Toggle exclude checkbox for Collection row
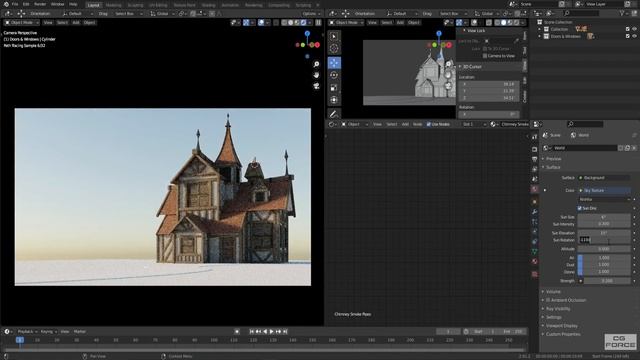The height and width of the screenshot is (360, 640). 627,29
